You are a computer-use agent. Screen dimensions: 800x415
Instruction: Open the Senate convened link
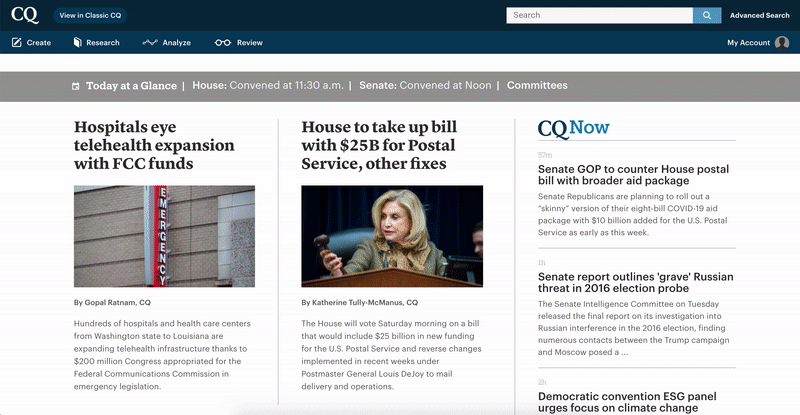(425, 85)
